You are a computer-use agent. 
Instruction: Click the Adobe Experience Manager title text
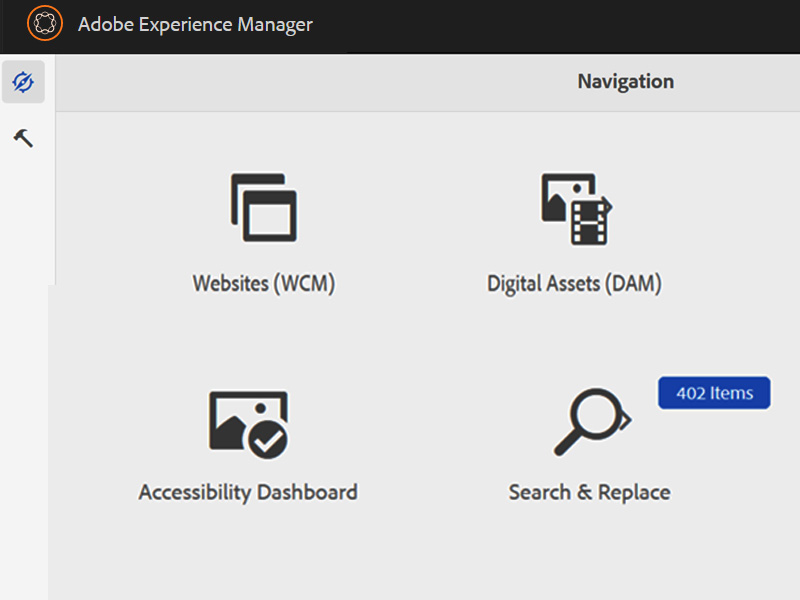click(x=195, y=24)
